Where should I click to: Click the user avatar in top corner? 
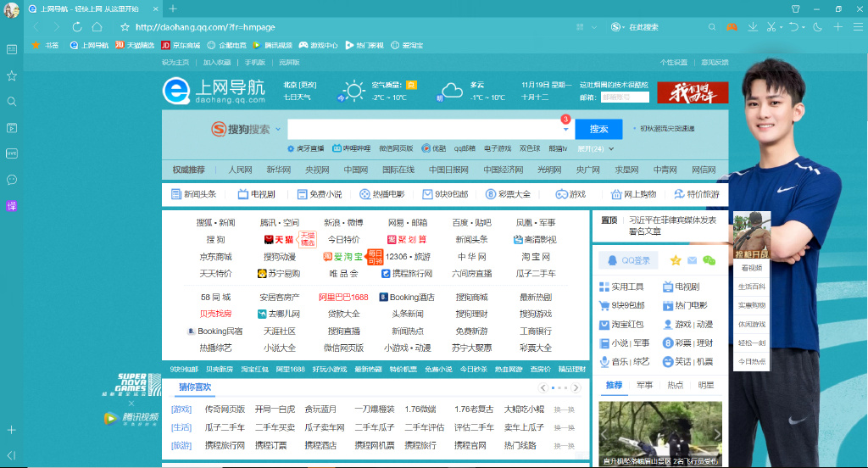coord(11,9)
